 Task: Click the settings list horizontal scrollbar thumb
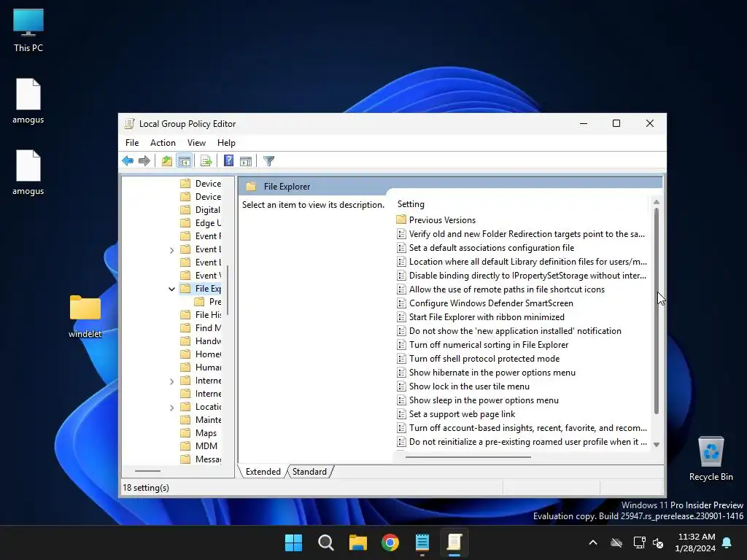point(468,457)
